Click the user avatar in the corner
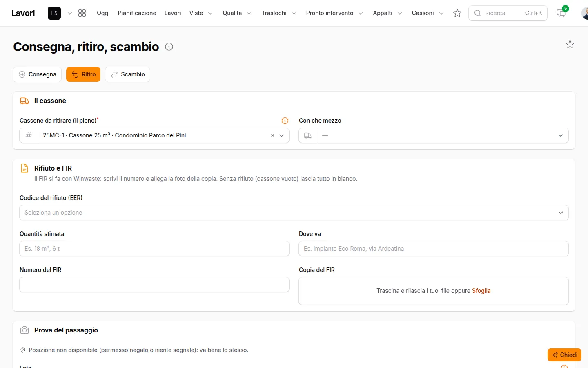The height and width of the screenshot is (368, 588). pyautogui.click(x=585, y=13)
